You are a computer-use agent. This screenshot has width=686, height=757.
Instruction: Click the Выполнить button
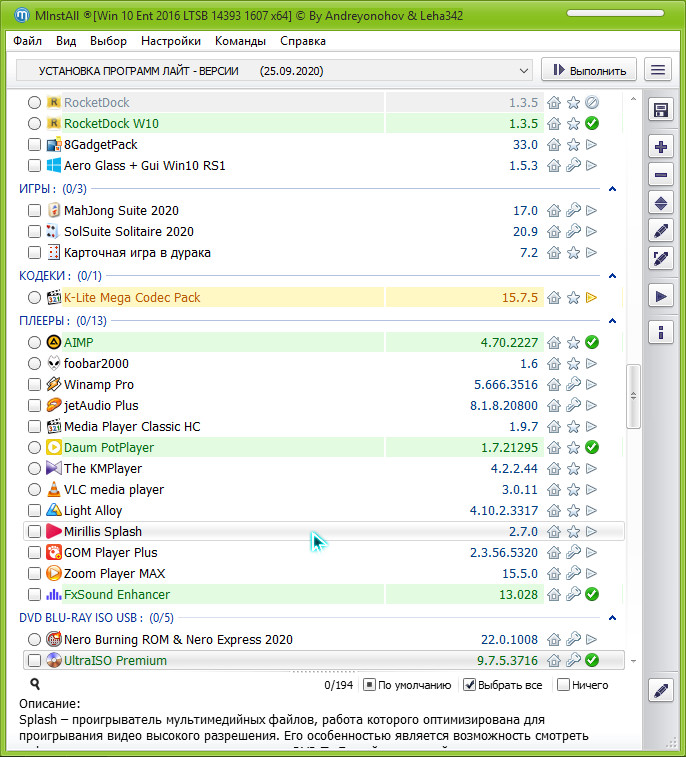tap(589, 70)
